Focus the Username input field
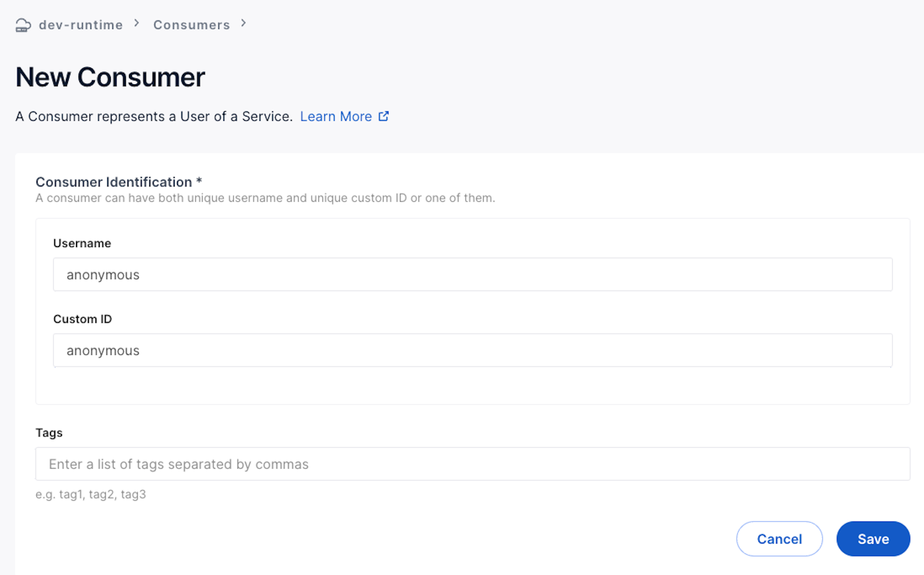 click(x=472, y=274)
